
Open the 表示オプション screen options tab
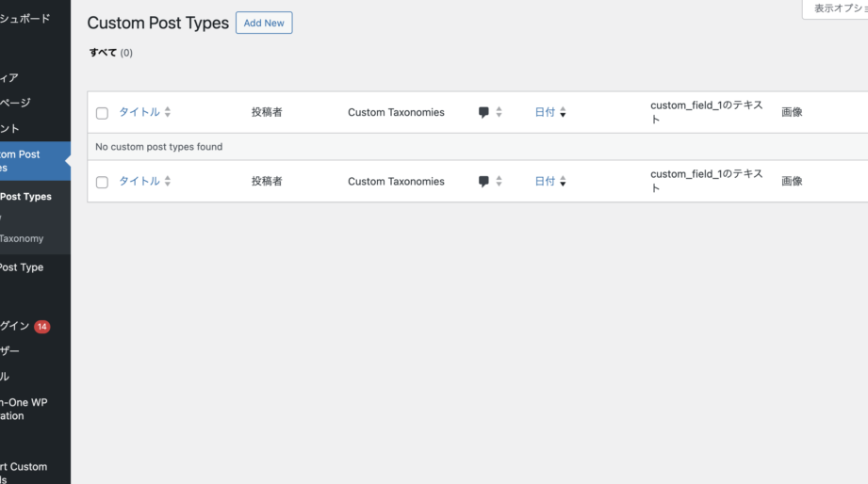coord(835,8)
